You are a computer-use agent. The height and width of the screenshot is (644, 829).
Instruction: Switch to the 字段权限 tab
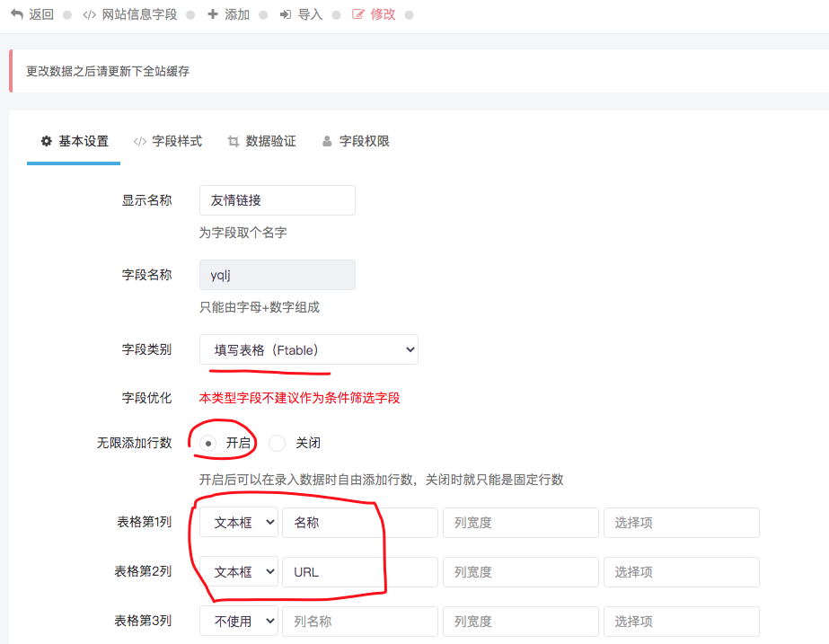tap(356, 141)
